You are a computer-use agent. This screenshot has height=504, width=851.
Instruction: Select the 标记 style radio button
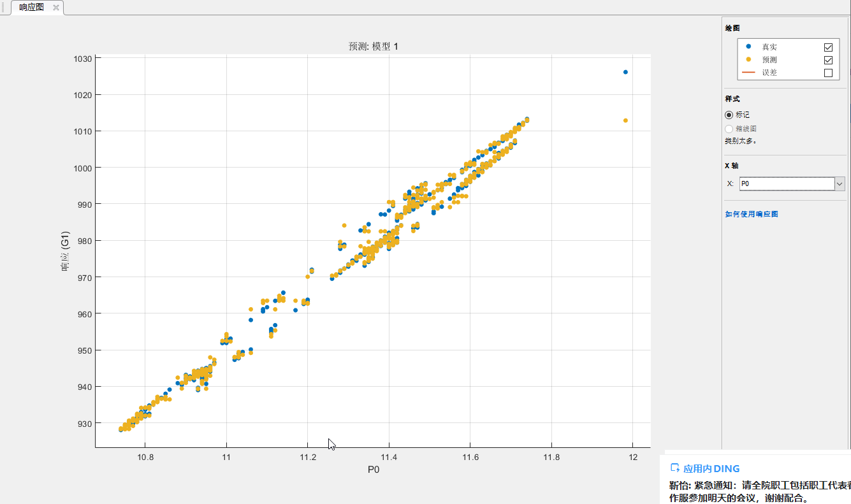click(x=729, y=115)
